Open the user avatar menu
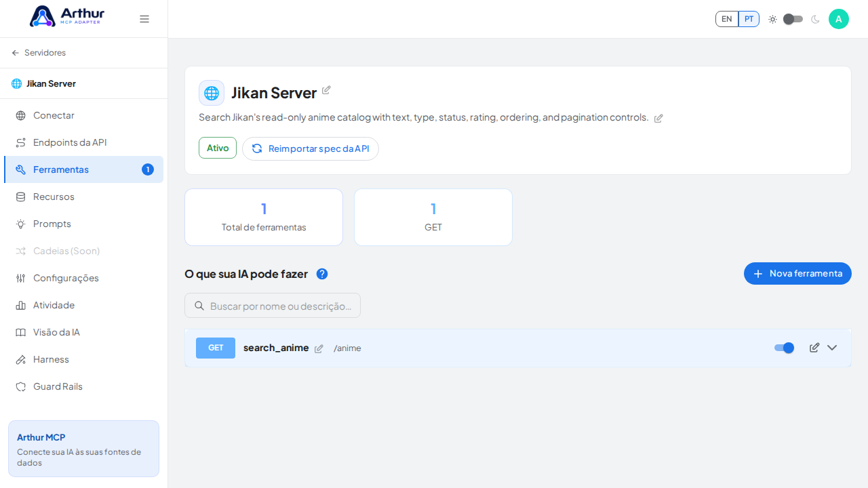Viewport: 868px width, 488px height. pos(839,19)
